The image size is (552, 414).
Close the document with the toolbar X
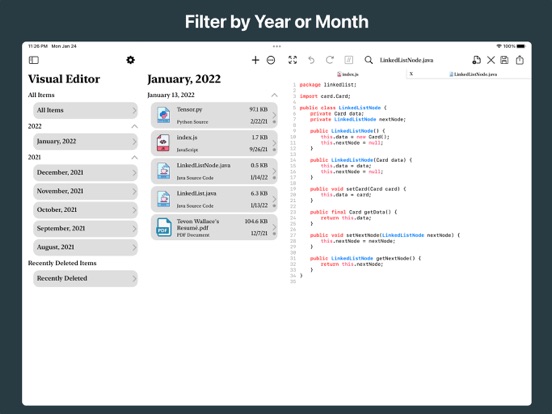pyautogui.click(x=491, y=60)
